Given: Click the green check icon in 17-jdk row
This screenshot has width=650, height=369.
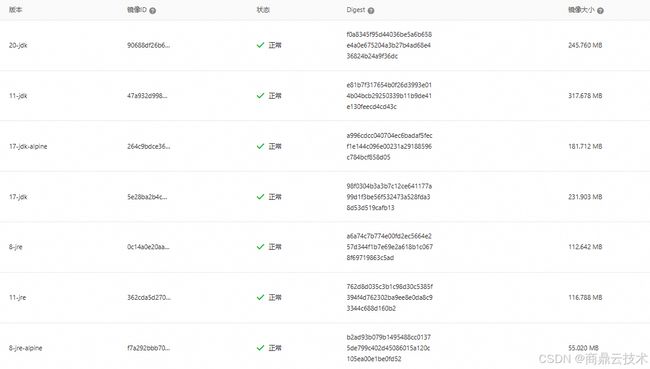Looking at the screenshot, I should 260,197.
